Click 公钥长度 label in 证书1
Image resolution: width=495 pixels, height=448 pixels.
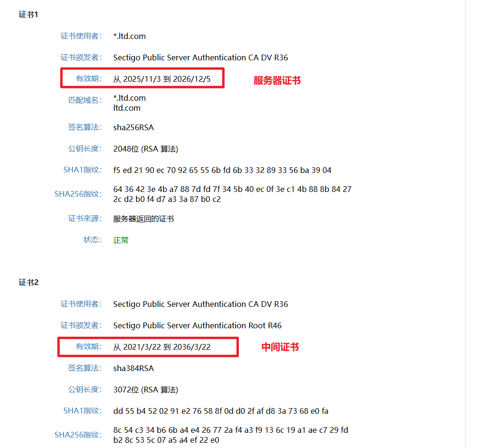pyautogui.click(x=85, y=149)
